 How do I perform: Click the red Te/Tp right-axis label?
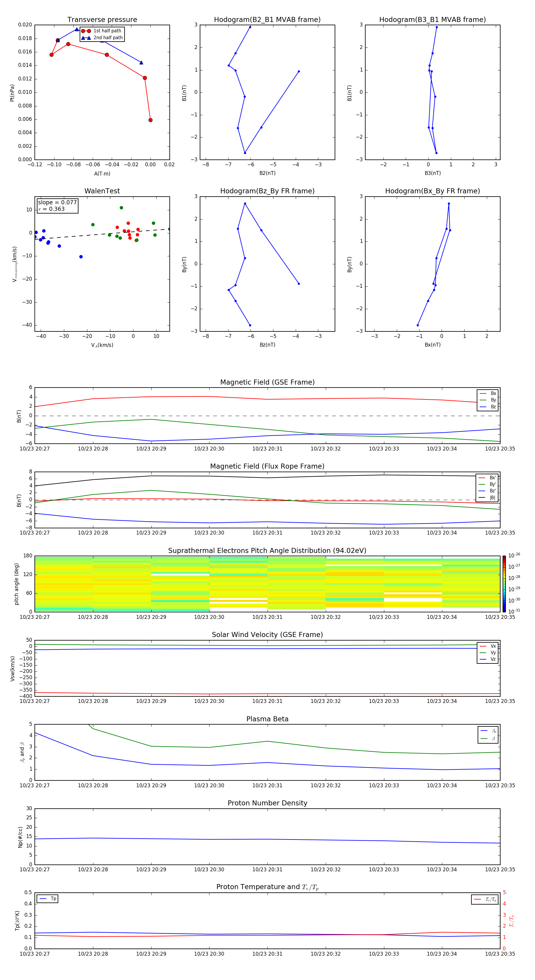pyautogui.click(x=512, y=921)
